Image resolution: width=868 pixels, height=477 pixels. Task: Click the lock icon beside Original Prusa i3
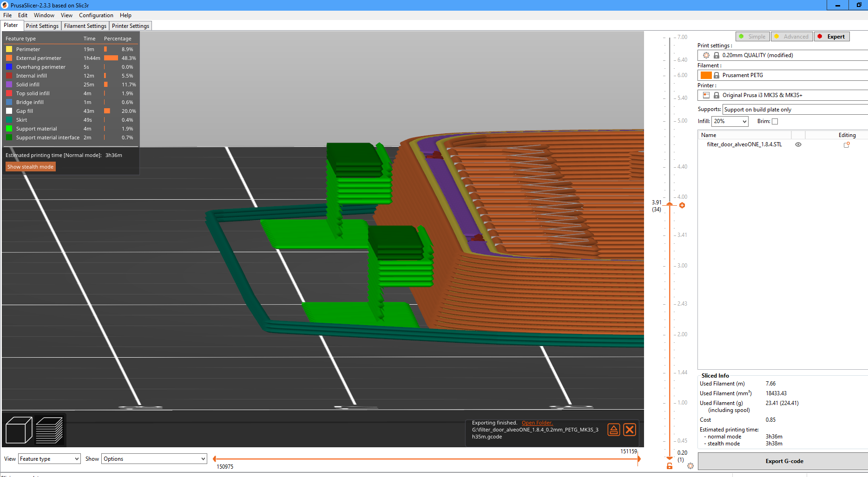717,95
